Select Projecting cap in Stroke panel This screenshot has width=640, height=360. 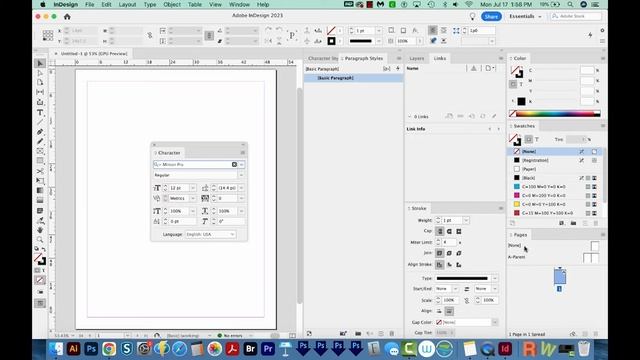pos(459,231)
